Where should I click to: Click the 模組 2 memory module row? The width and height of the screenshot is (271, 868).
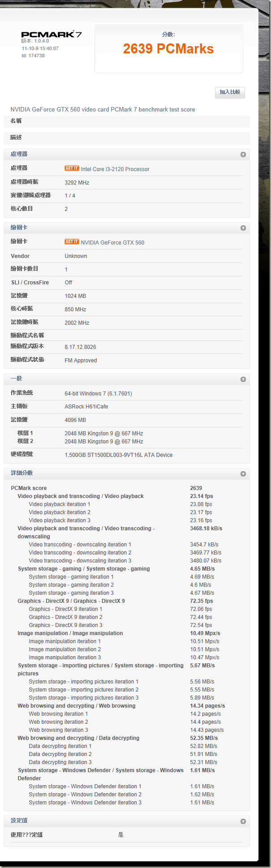coord(127,442)
